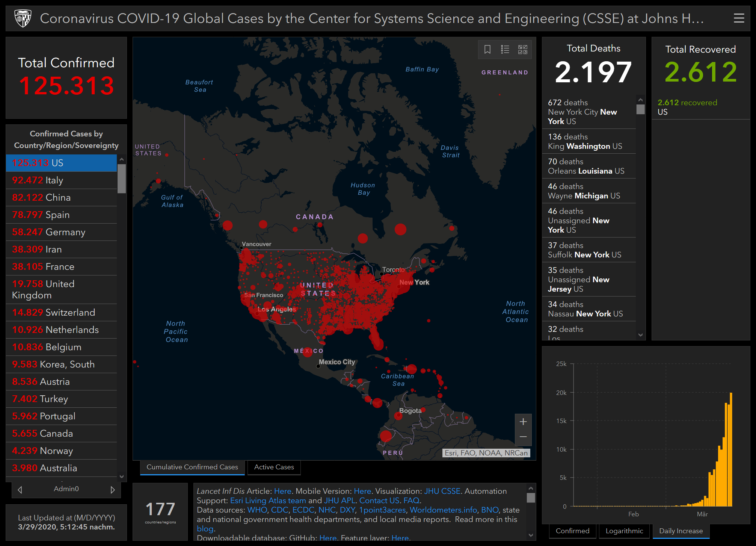
Task: Select Portugal in country list
Action: [61, 416]
